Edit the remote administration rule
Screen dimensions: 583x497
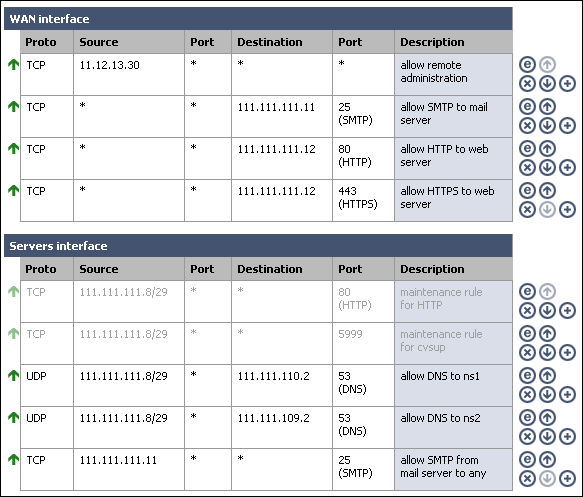[527, 65]
